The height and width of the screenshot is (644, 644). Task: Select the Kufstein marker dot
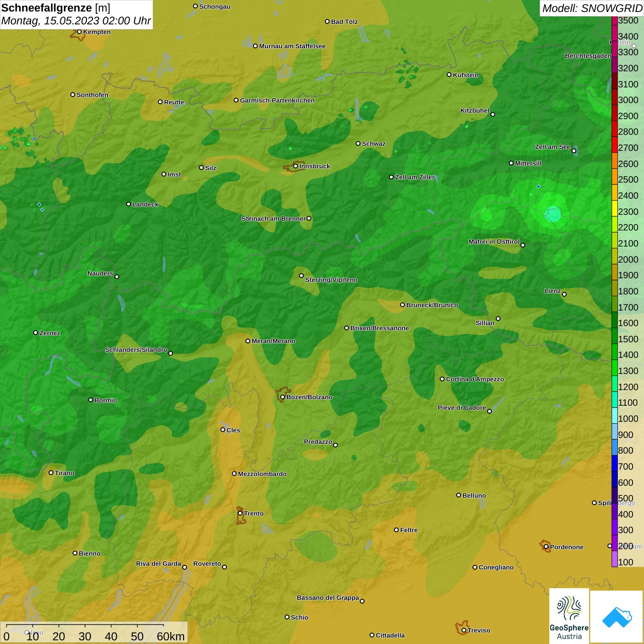point(449,75)
